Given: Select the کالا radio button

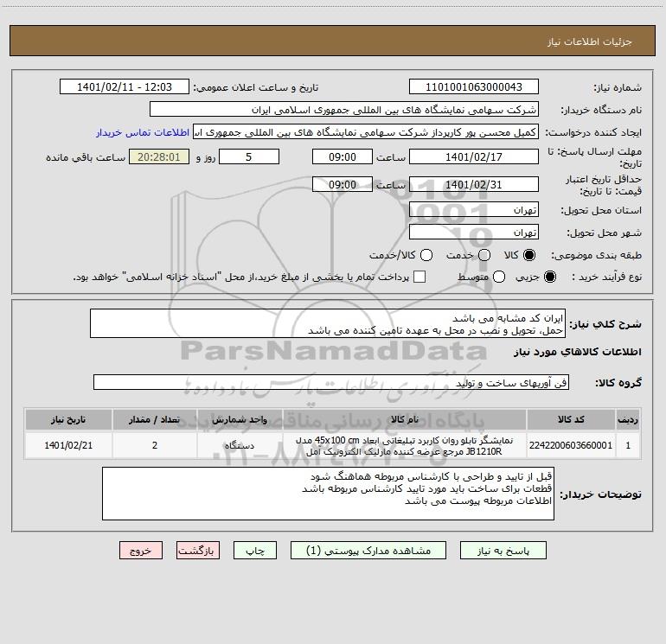Looking at the screenshot, I should tap(529, 255).
